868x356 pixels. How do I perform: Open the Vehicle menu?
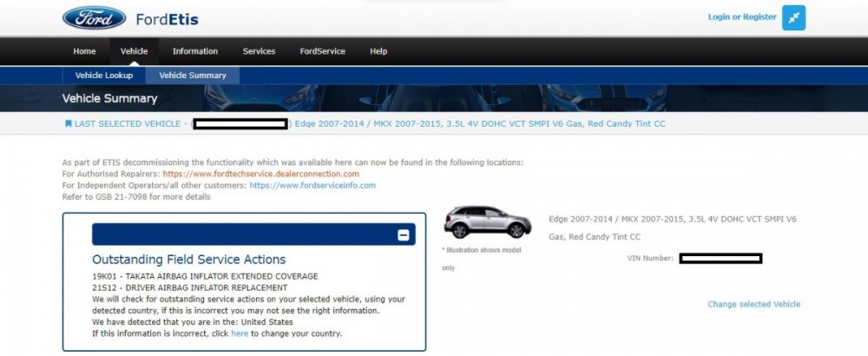[x=134, y=51]
